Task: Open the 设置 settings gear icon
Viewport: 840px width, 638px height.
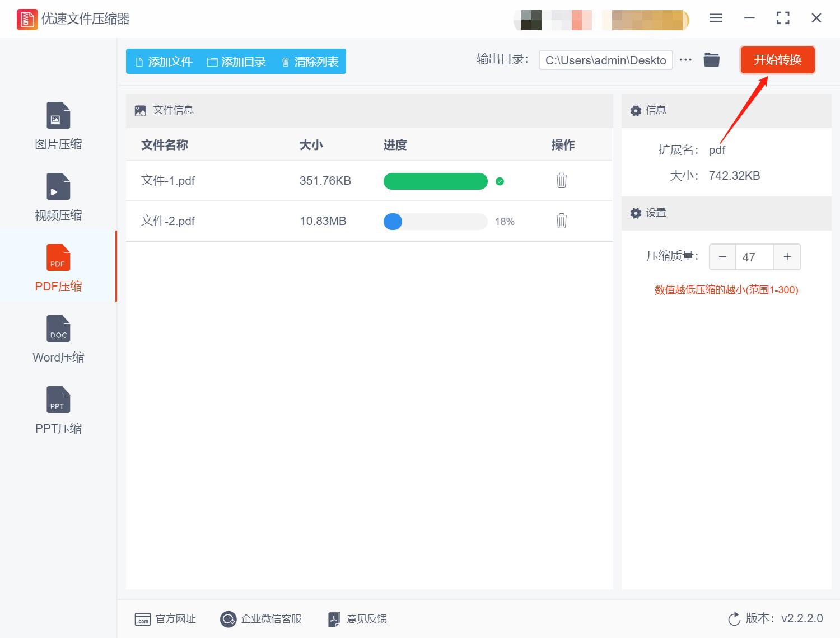Action: pyautogui.click(x=636, y=213)
